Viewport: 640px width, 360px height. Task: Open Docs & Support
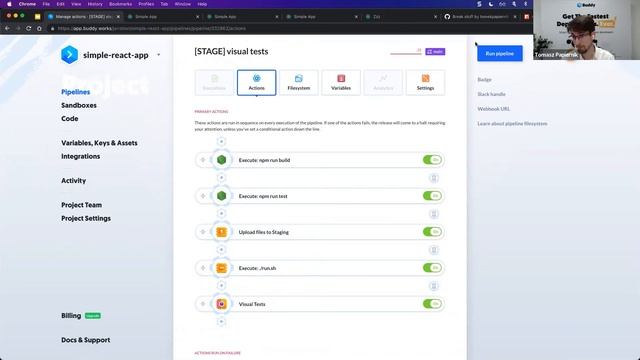[x=85, y=340]
